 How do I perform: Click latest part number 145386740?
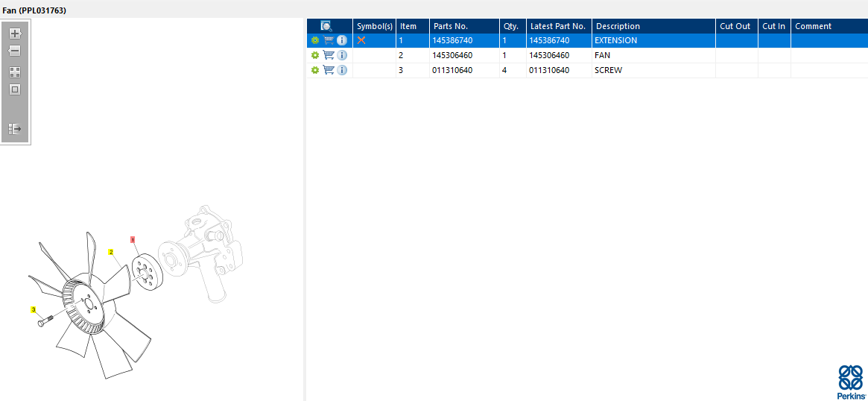(x=559, y=40)
